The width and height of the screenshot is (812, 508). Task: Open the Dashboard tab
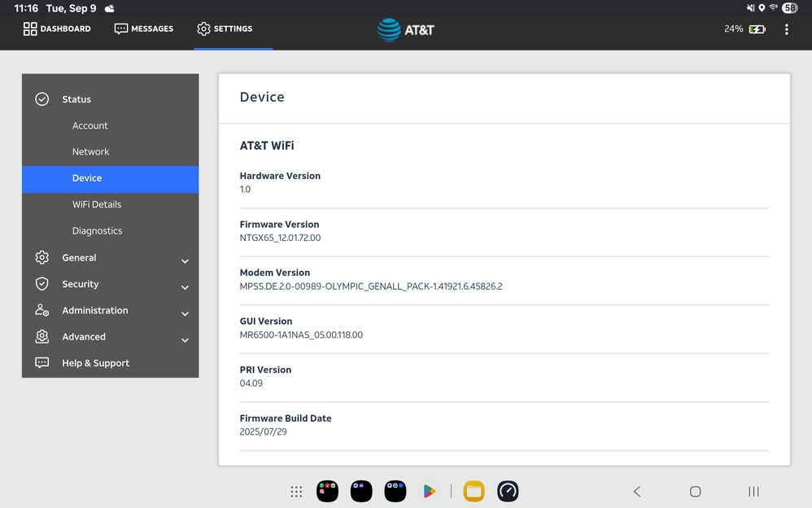tap(57, 28)
